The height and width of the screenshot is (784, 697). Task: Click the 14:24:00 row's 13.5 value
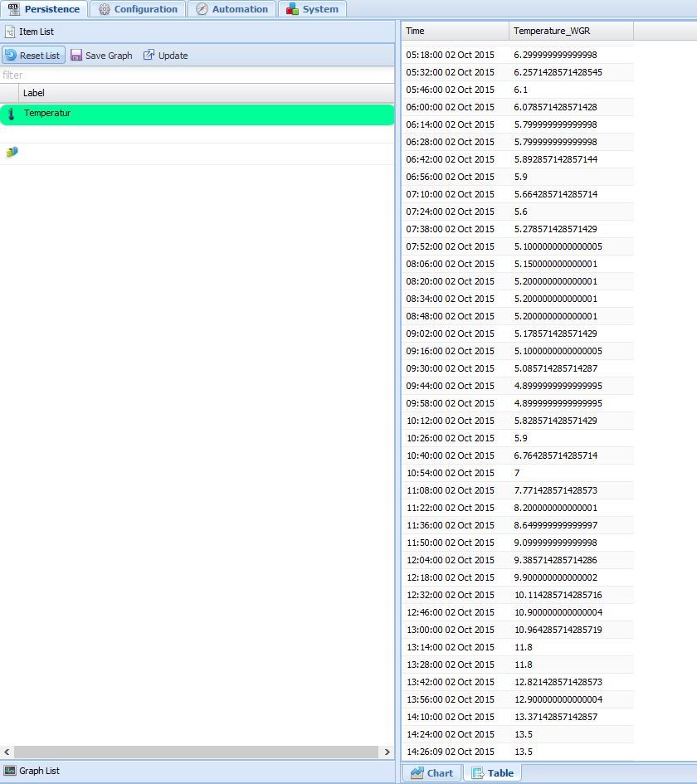[x=524, y=734]
